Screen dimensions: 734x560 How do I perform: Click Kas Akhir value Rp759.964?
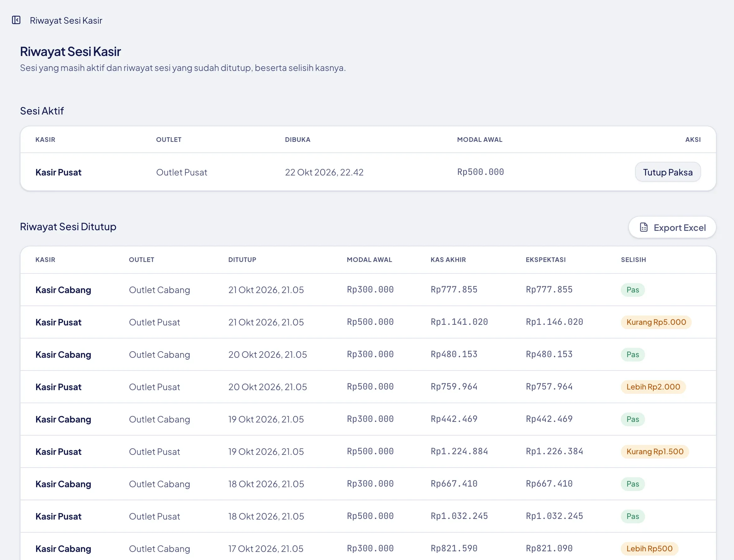coord(454,386)
